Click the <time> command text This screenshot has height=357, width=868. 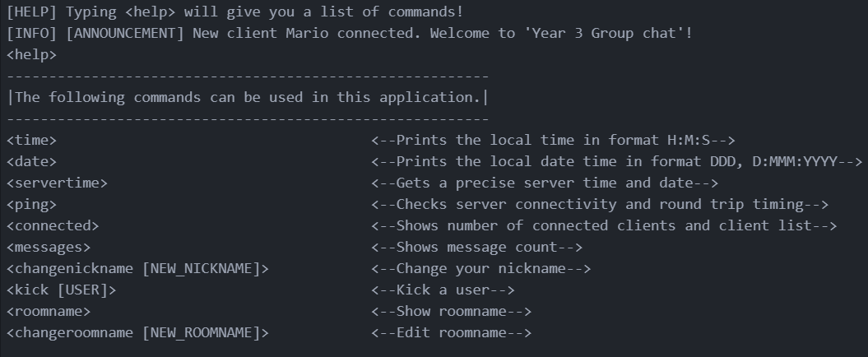pos(31,141)
